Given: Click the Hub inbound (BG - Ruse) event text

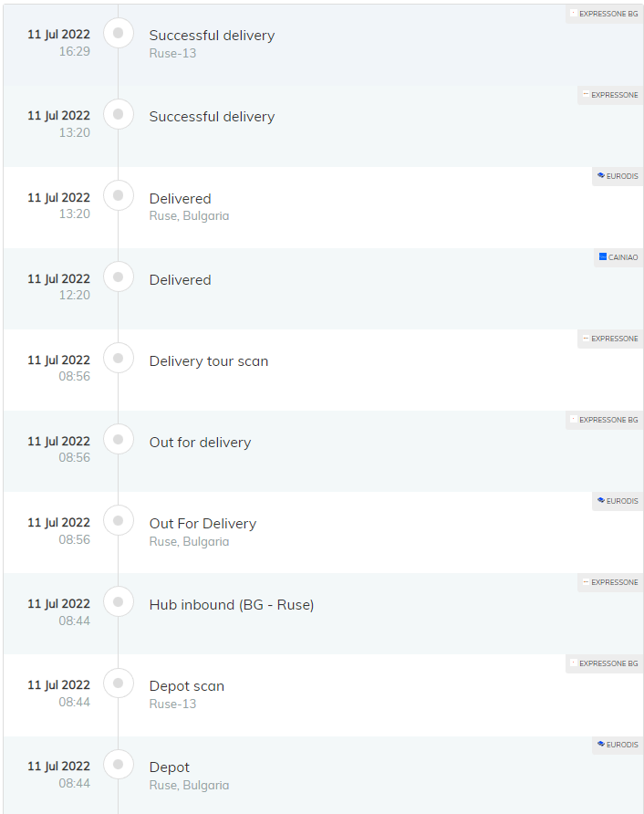Looking at the screenshot, I should (232, 605).
